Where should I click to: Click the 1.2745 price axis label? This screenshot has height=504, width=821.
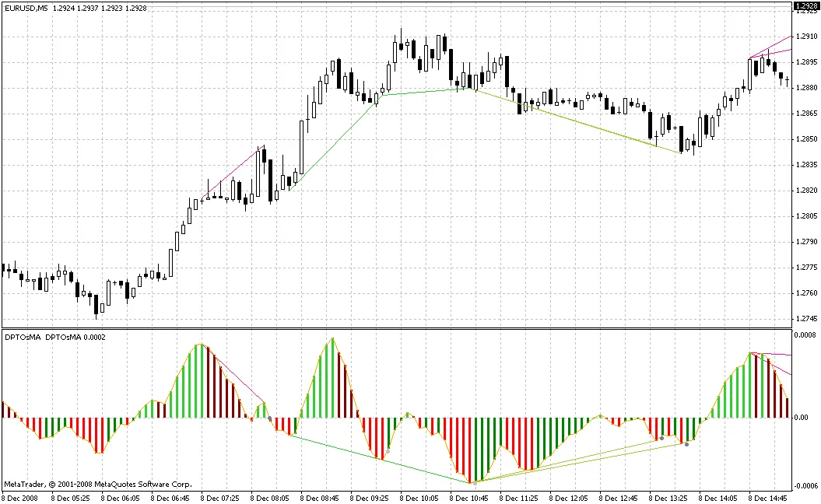coord(805,319)
